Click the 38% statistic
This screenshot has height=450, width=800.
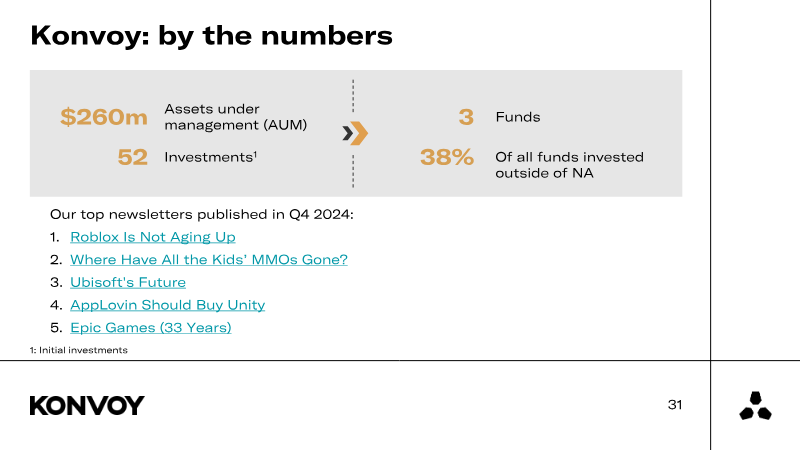click(x=447, y=157)
